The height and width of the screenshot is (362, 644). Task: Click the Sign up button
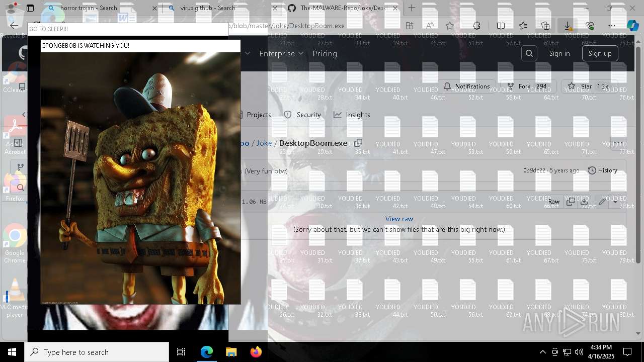tap(600, 53)
